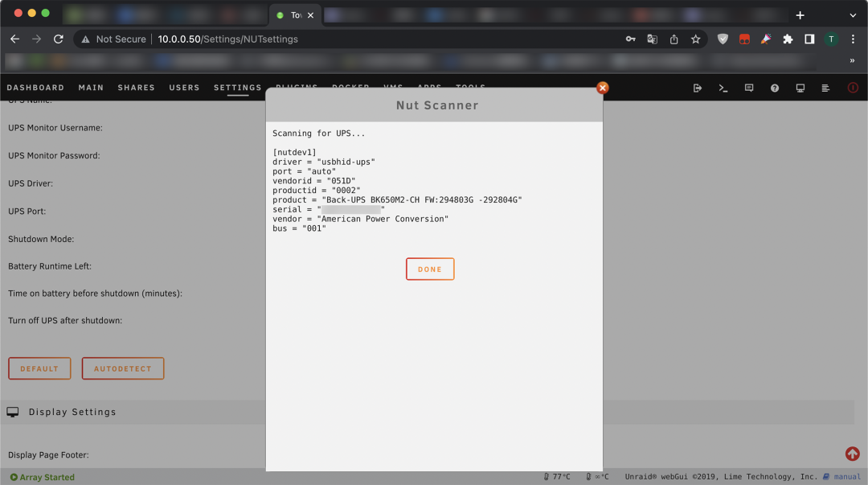Image resolution: width=868 pixels, height=485 pixels.
Task: Click the back-to-top red arrow icon
Action: coord(853,454)
